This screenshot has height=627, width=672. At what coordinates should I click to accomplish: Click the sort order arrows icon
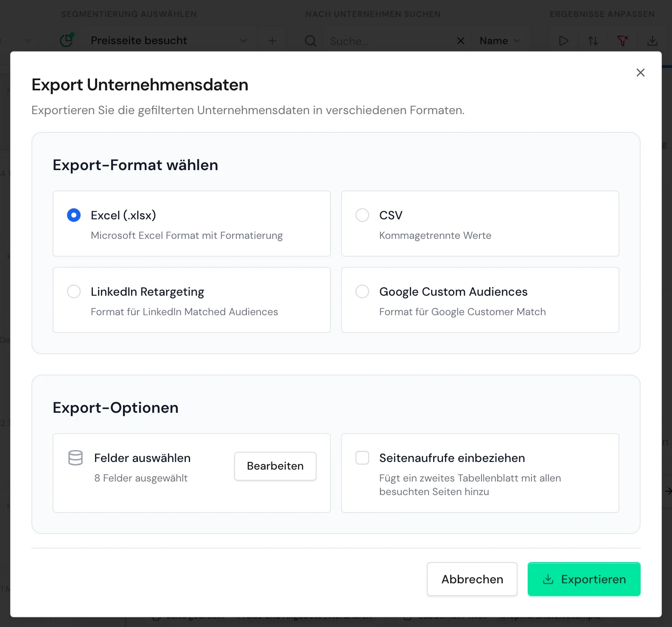pos(593,41)
